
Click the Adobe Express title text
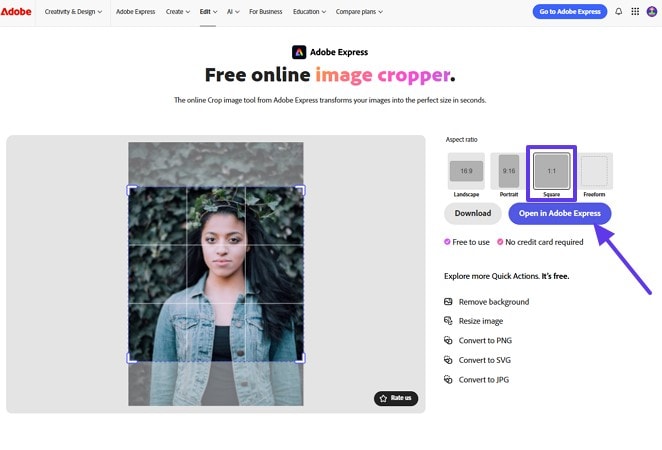tap(339, 52)
